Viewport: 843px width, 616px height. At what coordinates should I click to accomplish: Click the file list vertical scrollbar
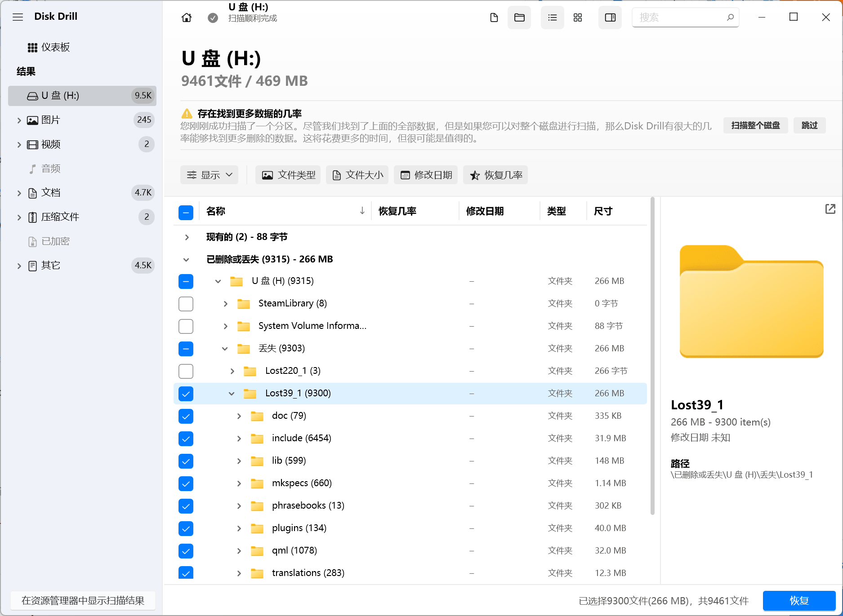[x=652, y=356]
